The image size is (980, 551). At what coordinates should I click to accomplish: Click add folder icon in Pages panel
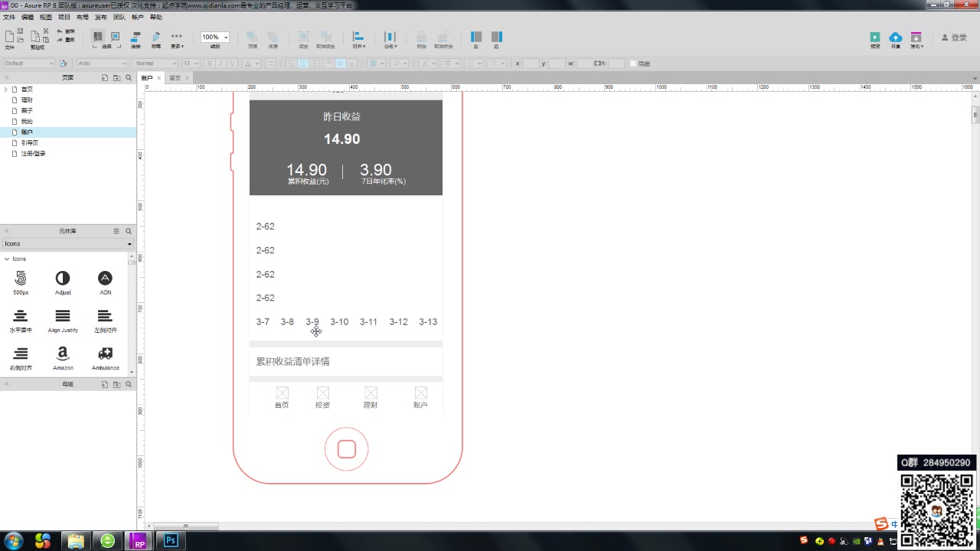tap(116, 78)
